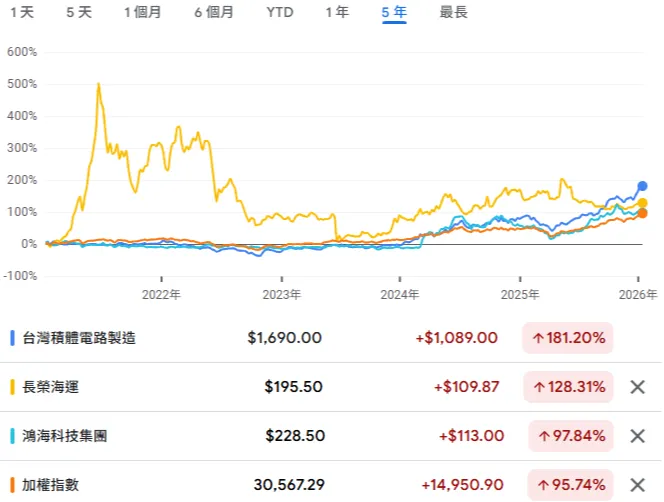
Task: Switch chart to YTD range
Action: pos(280,13)
